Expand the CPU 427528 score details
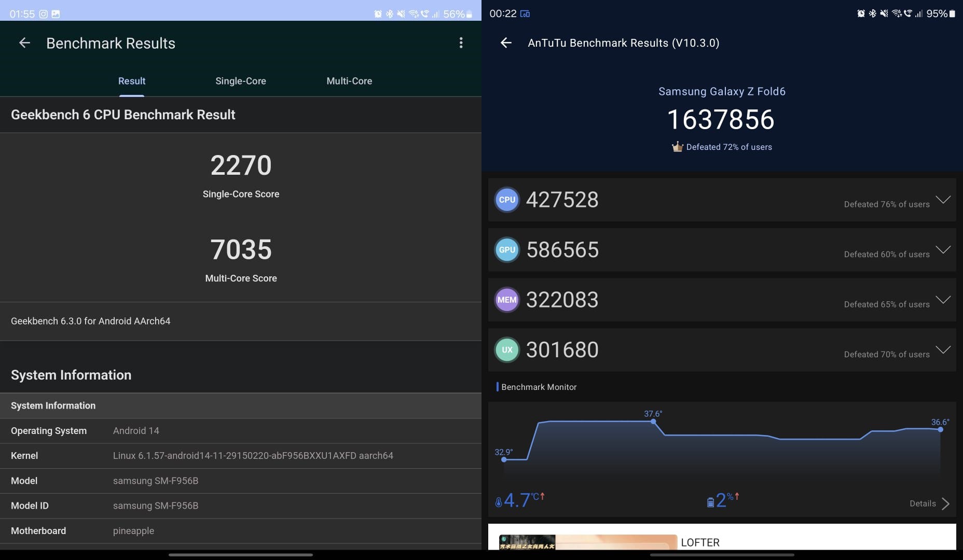The image size is (963, 560). pyautogui.click(x=943, y=200)
